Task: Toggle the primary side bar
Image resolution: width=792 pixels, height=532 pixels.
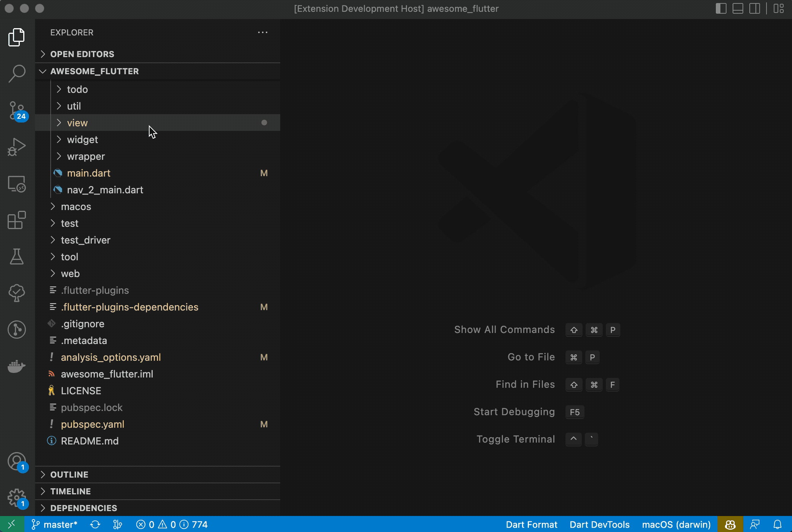Action: pos(721,8)
